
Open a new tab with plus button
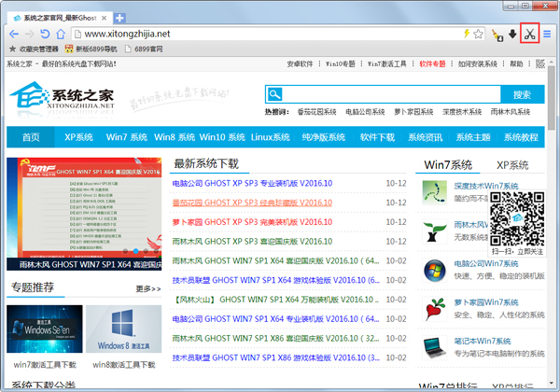pos(119,18)
